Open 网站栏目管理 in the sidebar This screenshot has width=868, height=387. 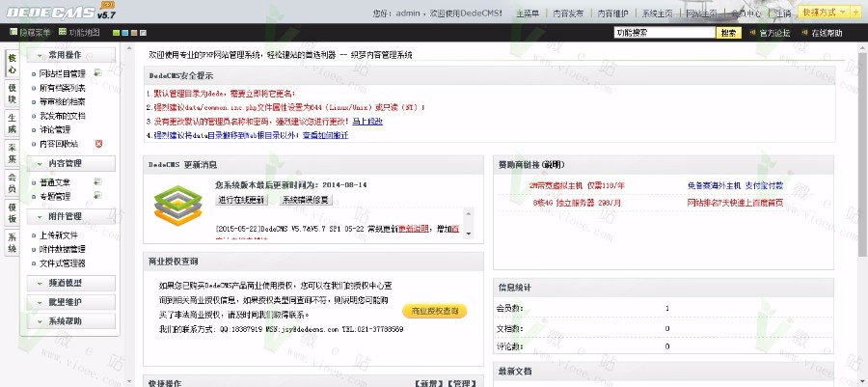coord(62,73)
